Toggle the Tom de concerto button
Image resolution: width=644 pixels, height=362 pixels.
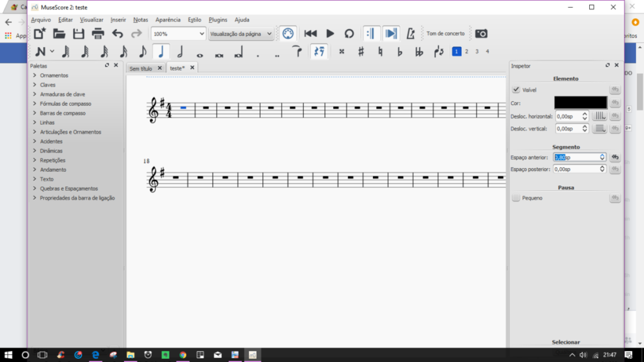point(445,33)
